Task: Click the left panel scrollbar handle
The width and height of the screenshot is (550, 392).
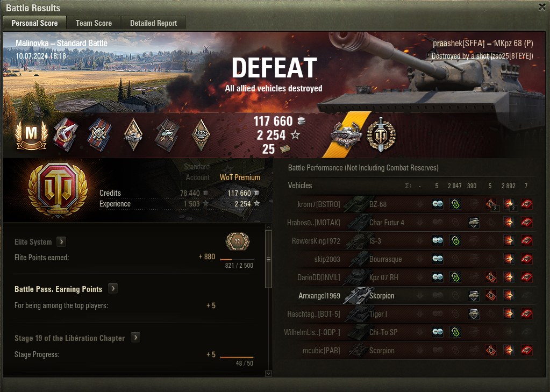Action: [x=268, y=259]
